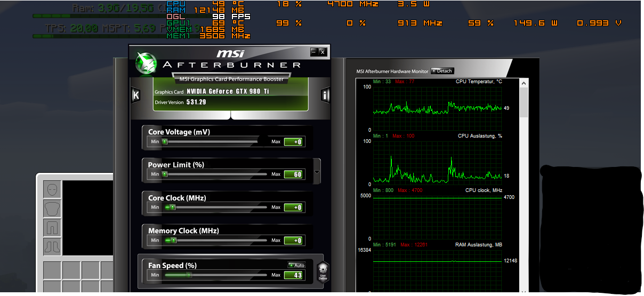Click the hardware monitor scrollbar thumb
Screen dimensions: 644x296
pyautogui.click(x=524, y=102)
